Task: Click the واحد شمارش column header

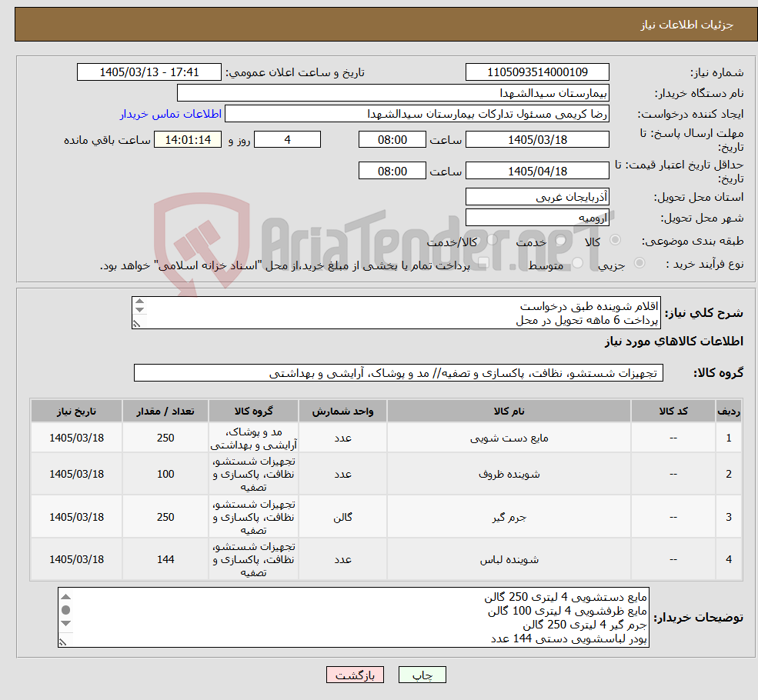Action: point(342,411)
